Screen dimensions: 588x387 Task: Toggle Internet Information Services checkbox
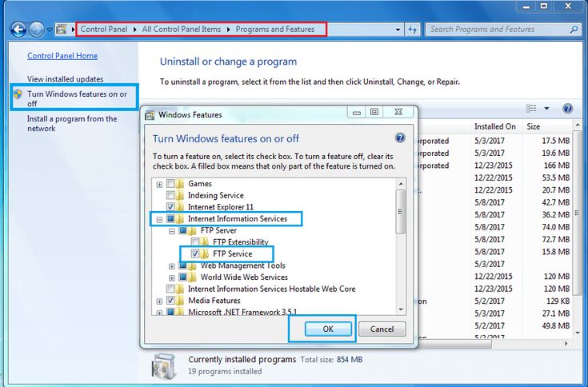(170, 218)
